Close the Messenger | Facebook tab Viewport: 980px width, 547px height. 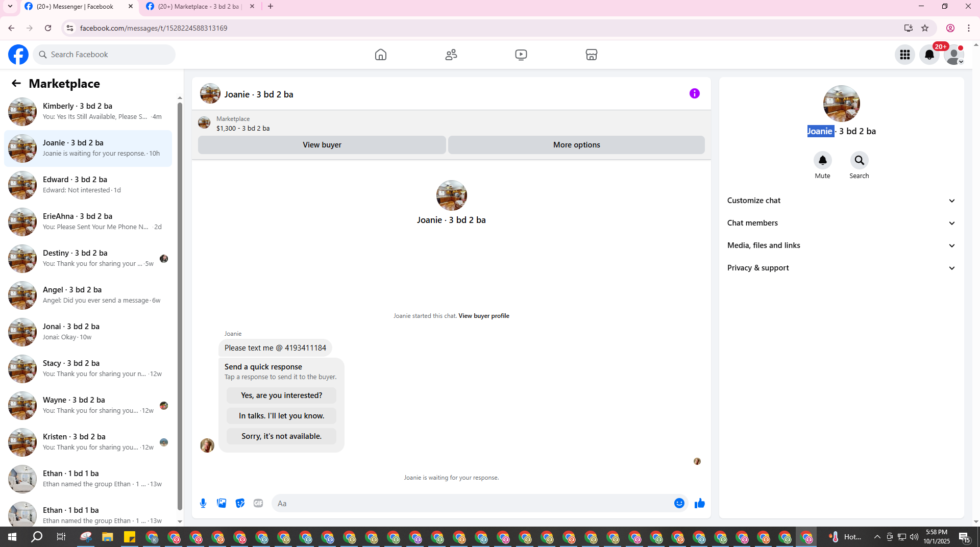click(x=131, y=7)
